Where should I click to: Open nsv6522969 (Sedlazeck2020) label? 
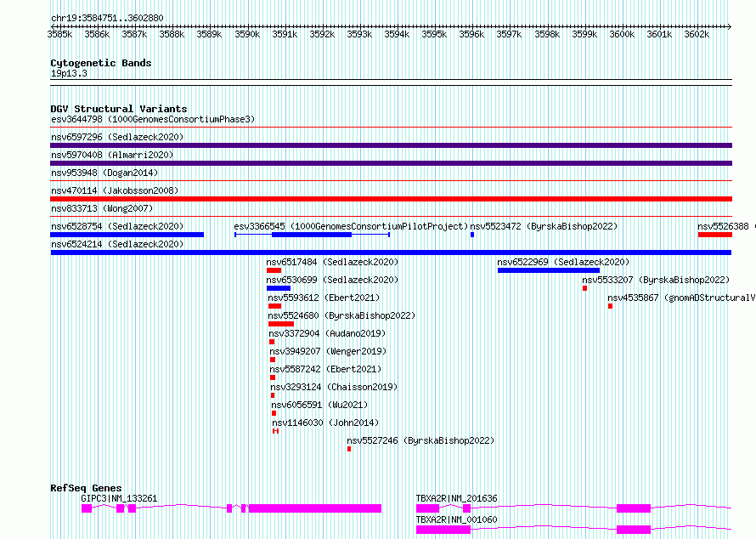click(563, 262)
